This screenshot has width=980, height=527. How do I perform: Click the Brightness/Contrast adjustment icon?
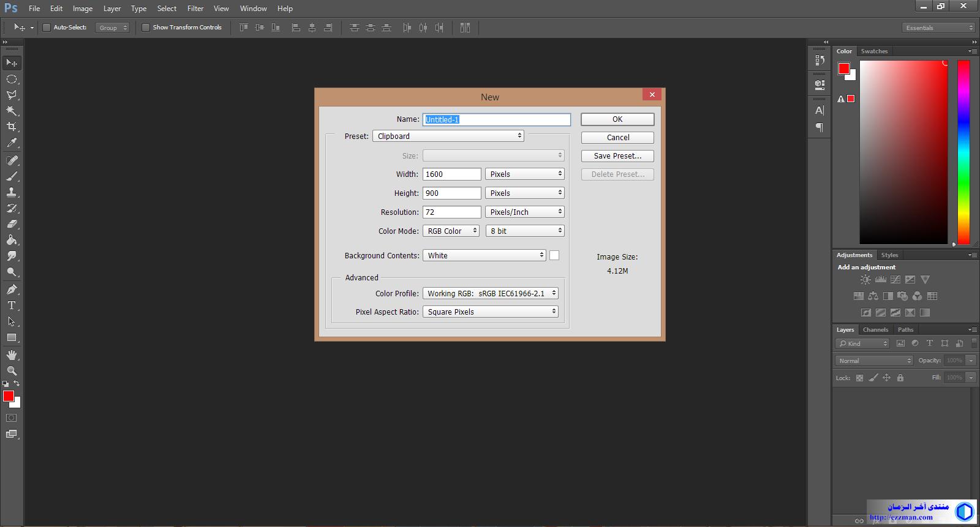tap(865, 280)
